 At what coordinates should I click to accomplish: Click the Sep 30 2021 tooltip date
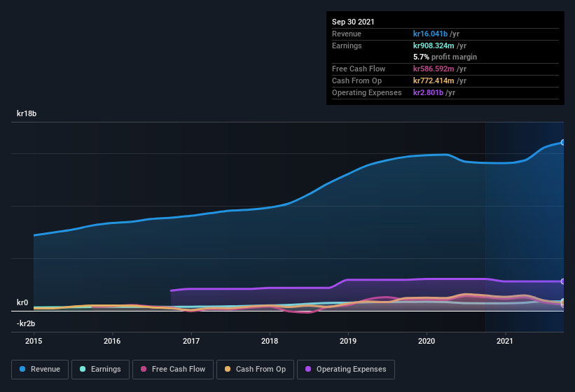click(353, 22)
